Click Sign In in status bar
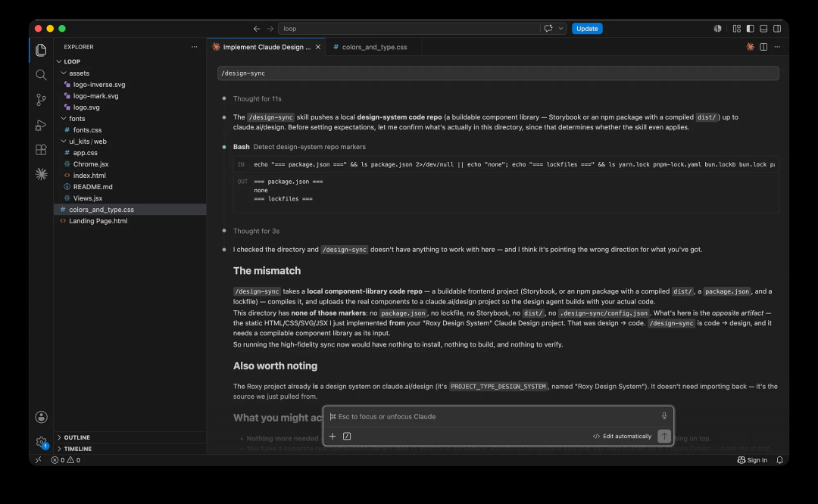Screen dimensions: 818x504 [x=752, y=460]
